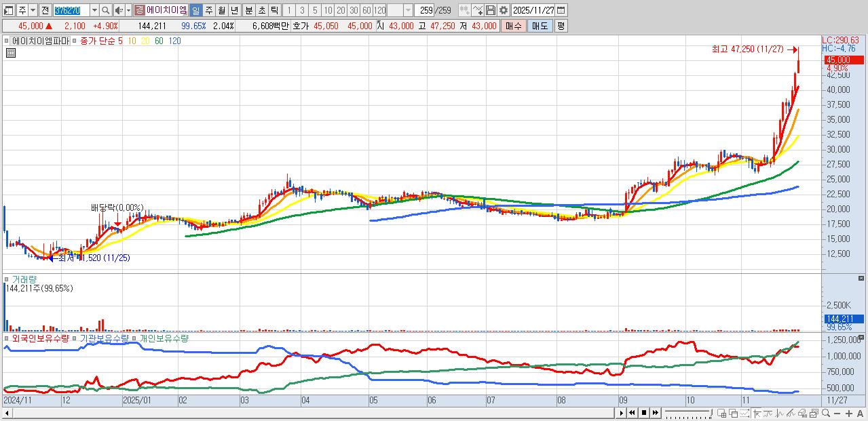Viewport: 868px width, 421px height.
Task: Click the dotted chart region icon in bottom toolbar
Action: 745,414
